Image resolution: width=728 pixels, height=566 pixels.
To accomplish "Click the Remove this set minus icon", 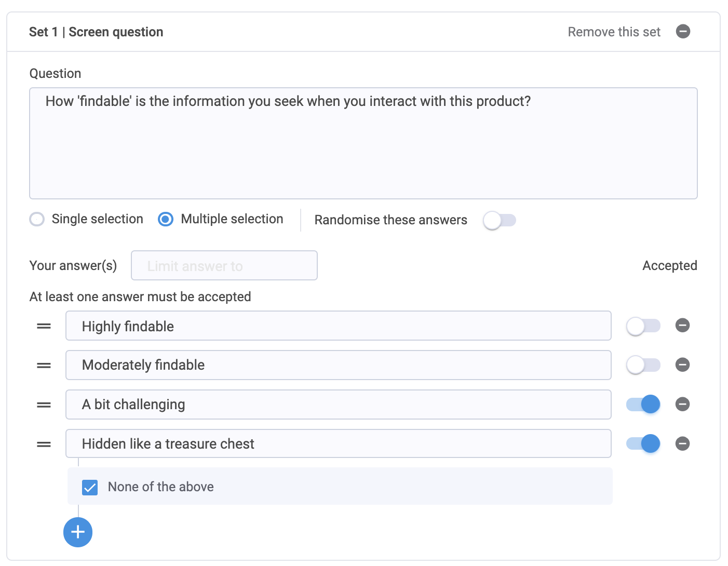I will [x=683, y=32].
